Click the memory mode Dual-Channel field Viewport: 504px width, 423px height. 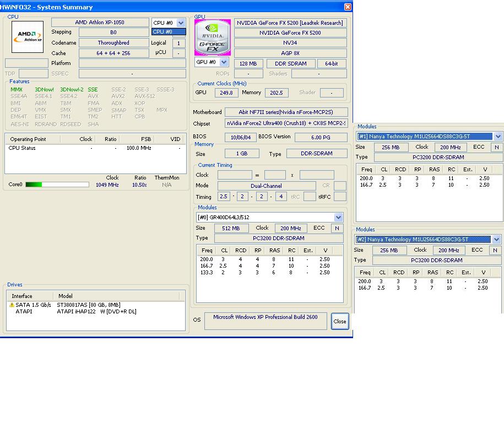point(267,186)
